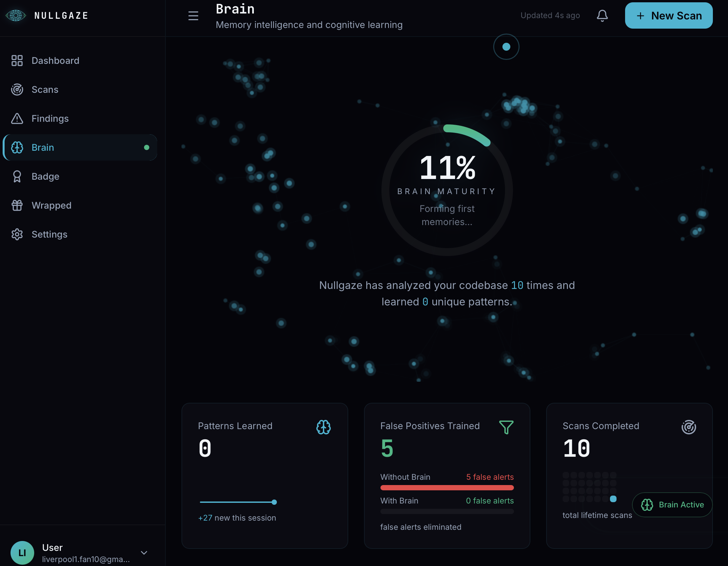Screen dimensions: 728x566
Task: Expand the user account chevron
Action: [x=144, y=552]
